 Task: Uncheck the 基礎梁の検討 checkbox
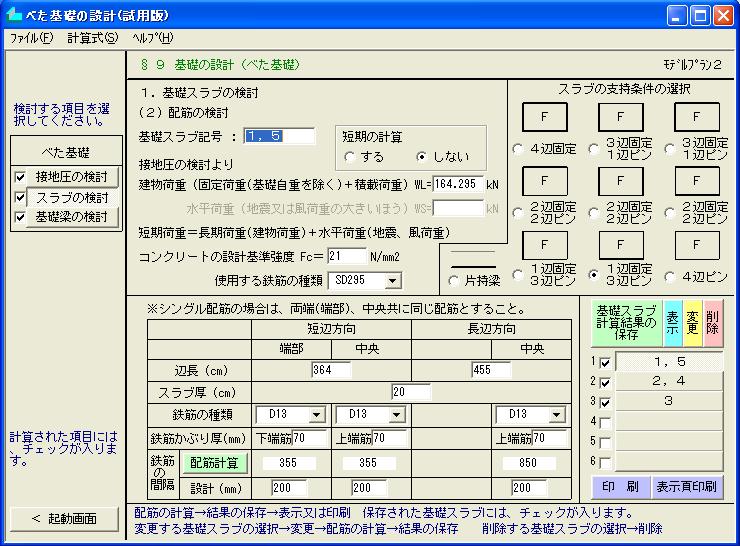click(x=21, y=217)
